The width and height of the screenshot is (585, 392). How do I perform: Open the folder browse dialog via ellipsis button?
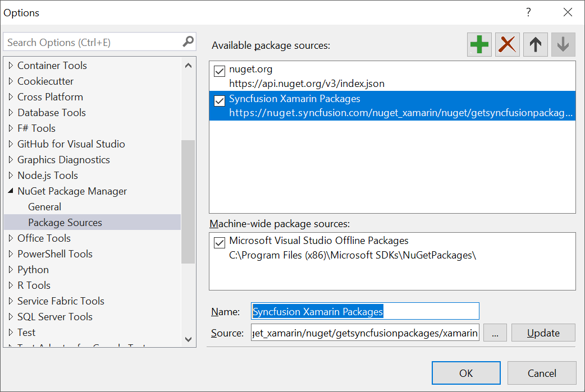[x=495, y=333]
